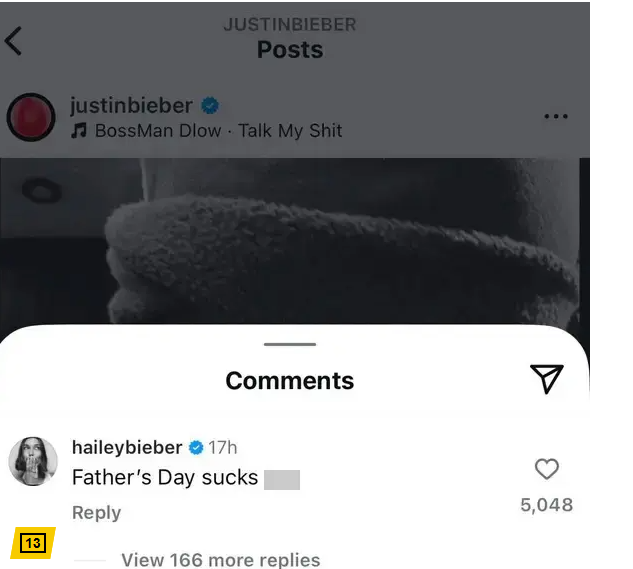Viewport: 633px width, 569px height.
Task: Open haileybieber's profile avatar
Action: coord(33,461)
